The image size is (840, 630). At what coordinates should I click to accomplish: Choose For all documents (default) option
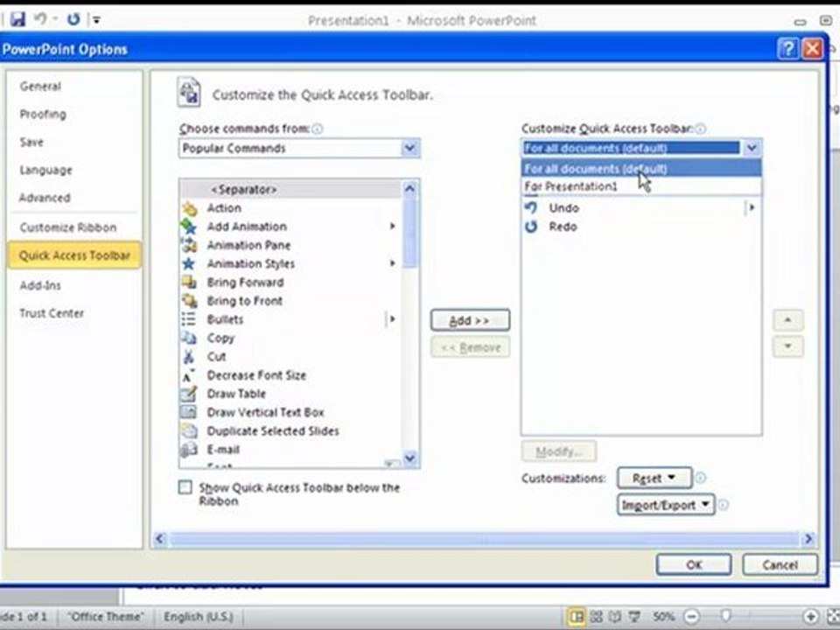(640, 169)
